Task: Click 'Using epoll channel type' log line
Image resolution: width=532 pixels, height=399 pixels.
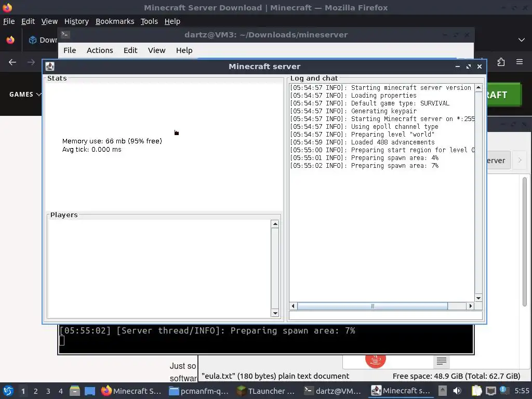Action: 364,127
